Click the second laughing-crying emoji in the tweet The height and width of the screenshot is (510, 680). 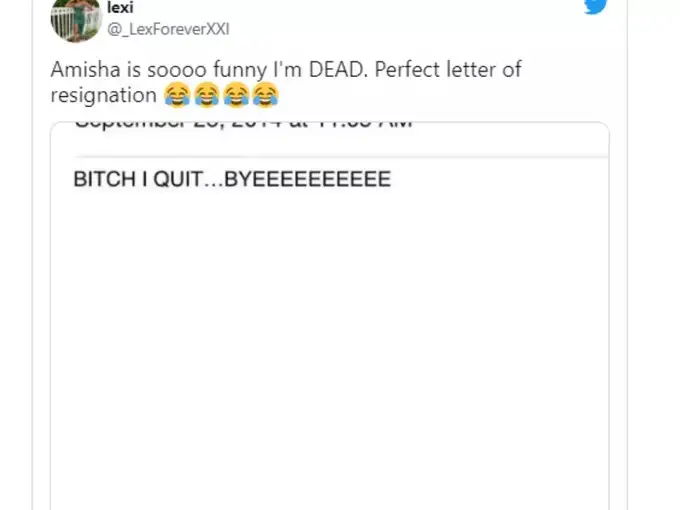(x=207, y=95)
